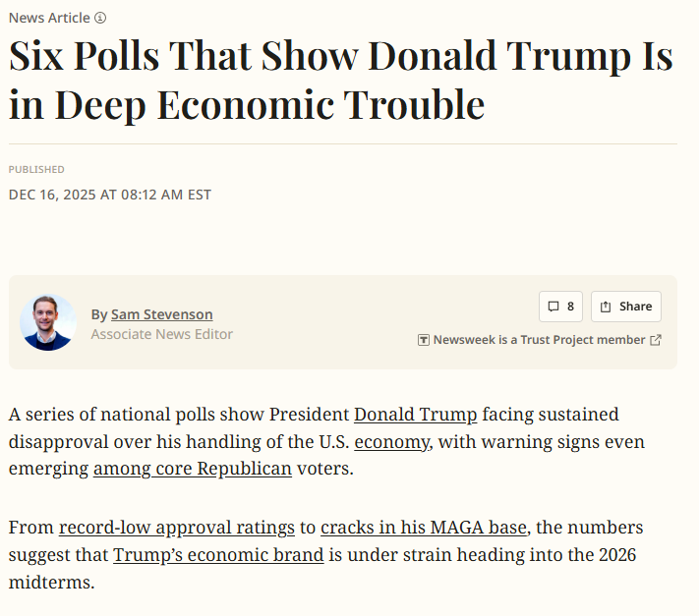The height and width of the screenshot is (616, 699).
Task: Open the 'economy' hyperlink
Action: pyautogui.click(x=391, y=442)
